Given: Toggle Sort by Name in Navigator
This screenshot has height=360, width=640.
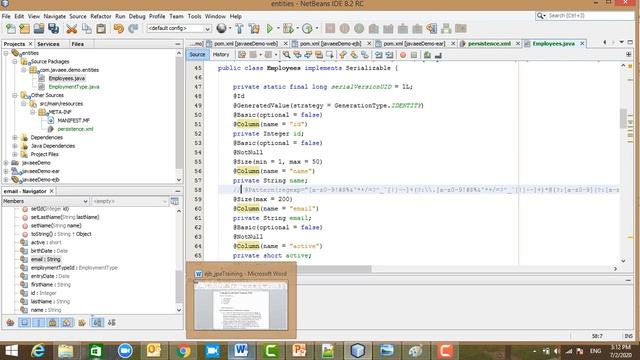Looking at the screenshot, I should coord(97,323).
